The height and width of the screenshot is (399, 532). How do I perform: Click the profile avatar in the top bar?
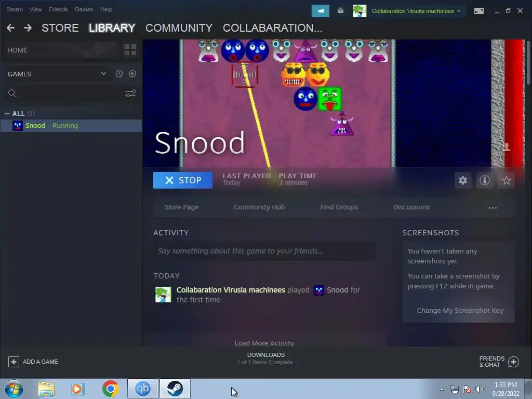(x=360, y=11)
